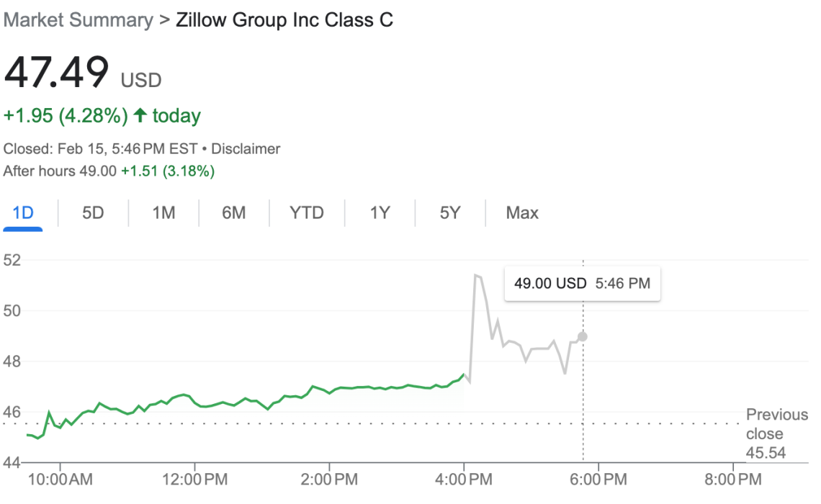Open the 1M time range tab
The image size is (821, 504).
coord(163,213)
